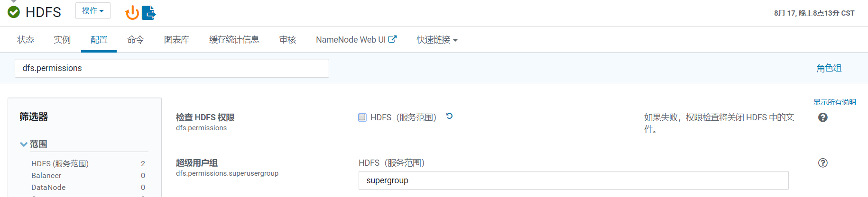Toggle the 检查 HDFS 权限 checkbox
The image size is (868, 197).
362,117
